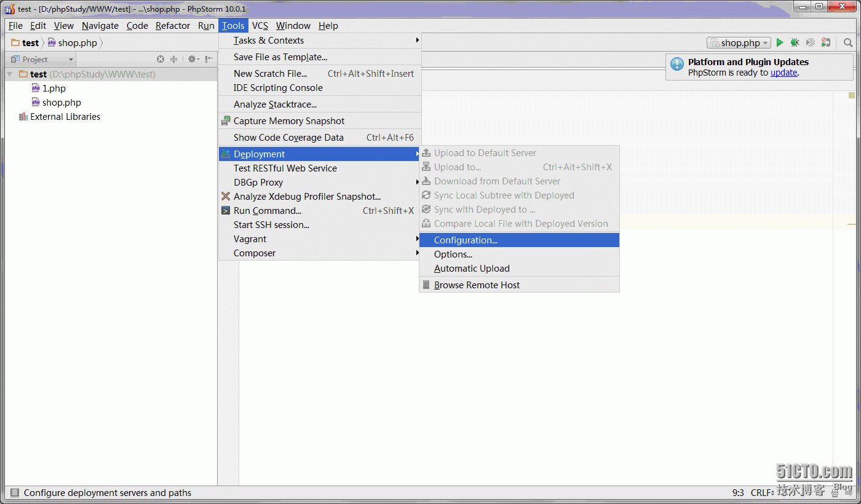This screenshot has height=504, width=861.
Task: Click 9:3 cursor position in status bar
Action: coord(738,492)
